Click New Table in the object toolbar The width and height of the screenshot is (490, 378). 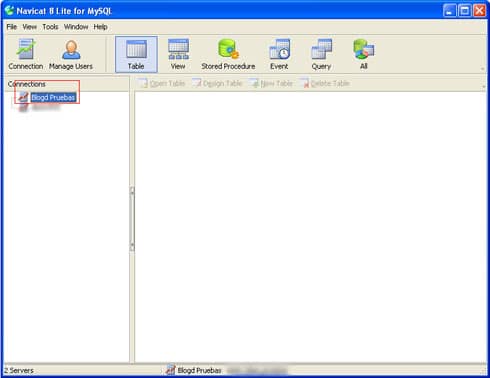click(271, 83)
